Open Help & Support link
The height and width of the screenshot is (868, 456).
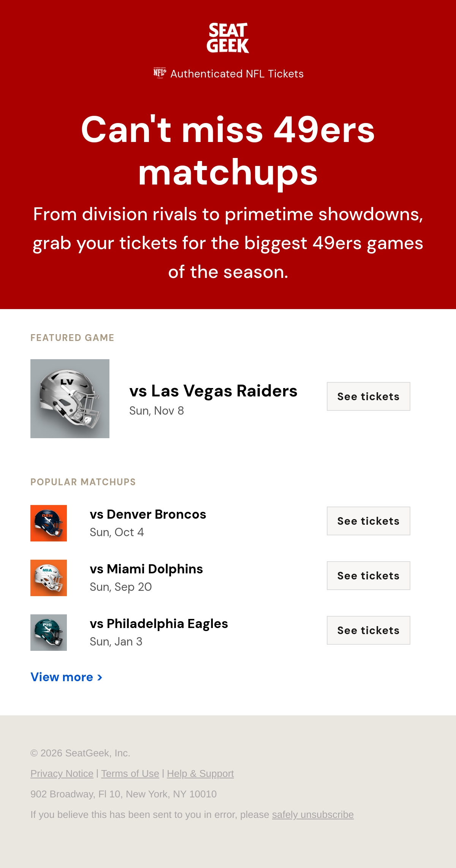pyautogui.click(x=200, y=773)
